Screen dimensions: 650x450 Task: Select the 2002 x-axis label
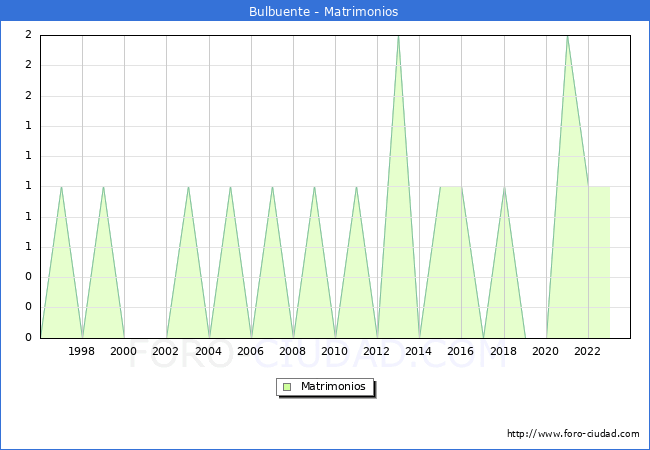[166, 351]
